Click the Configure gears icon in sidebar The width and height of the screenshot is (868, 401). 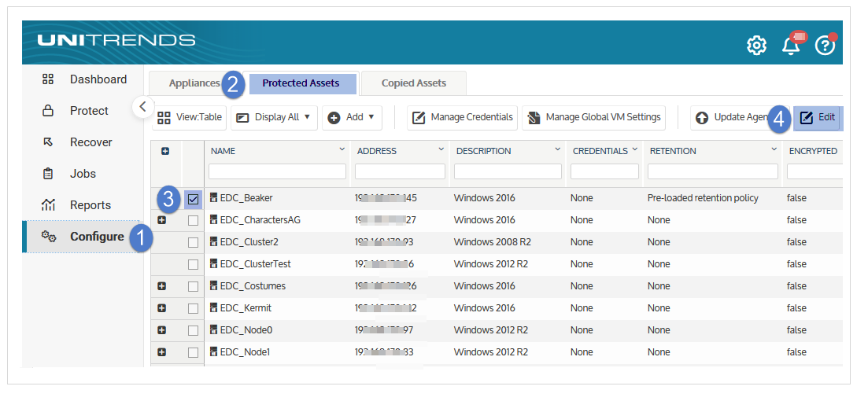pos(48,237)
